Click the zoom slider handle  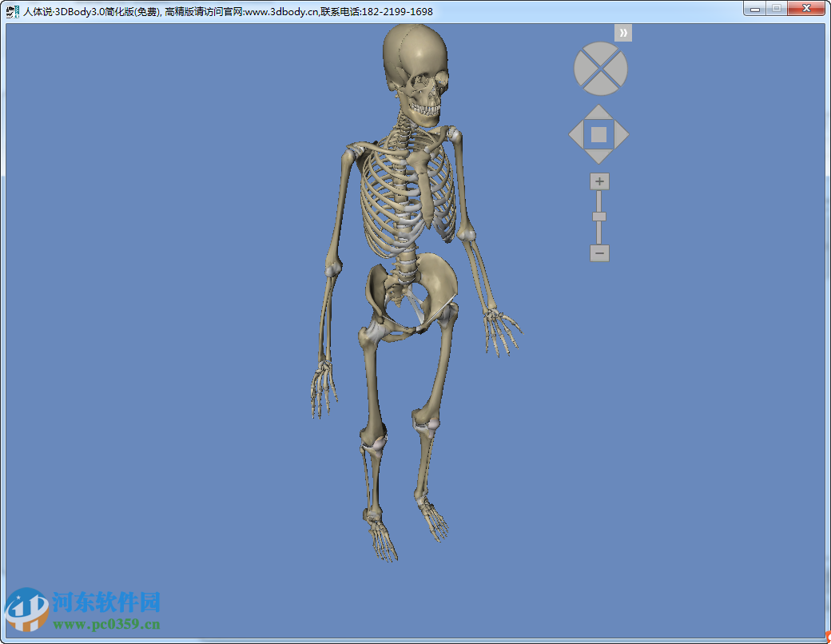pyautogui.click(x=598, y=217)
